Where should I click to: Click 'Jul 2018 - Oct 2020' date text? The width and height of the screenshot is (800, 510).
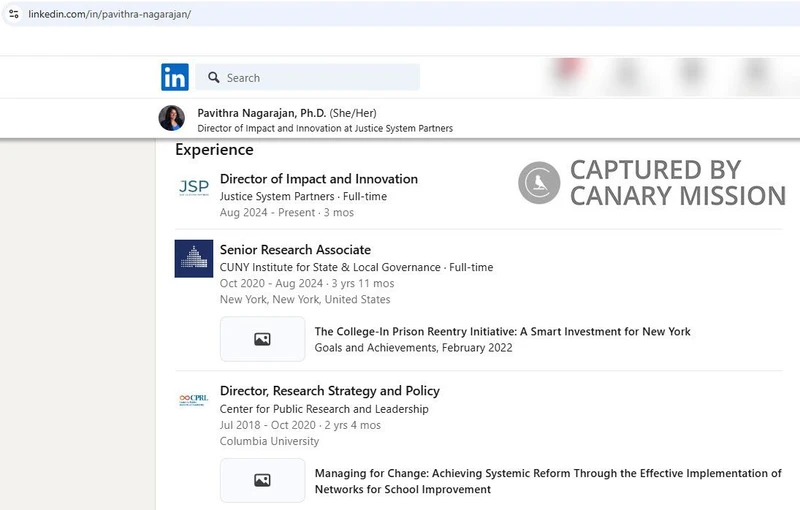pos(268,425)
